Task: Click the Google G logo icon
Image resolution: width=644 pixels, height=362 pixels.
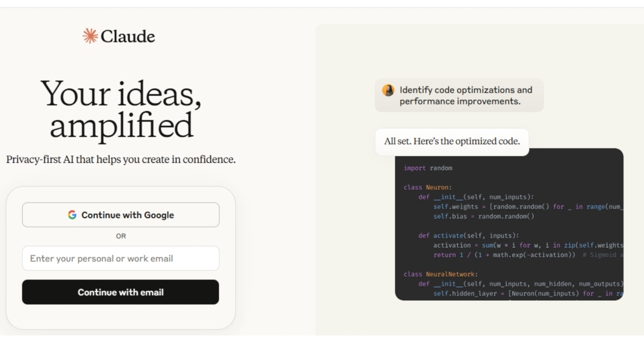Action: coord(72,215)
